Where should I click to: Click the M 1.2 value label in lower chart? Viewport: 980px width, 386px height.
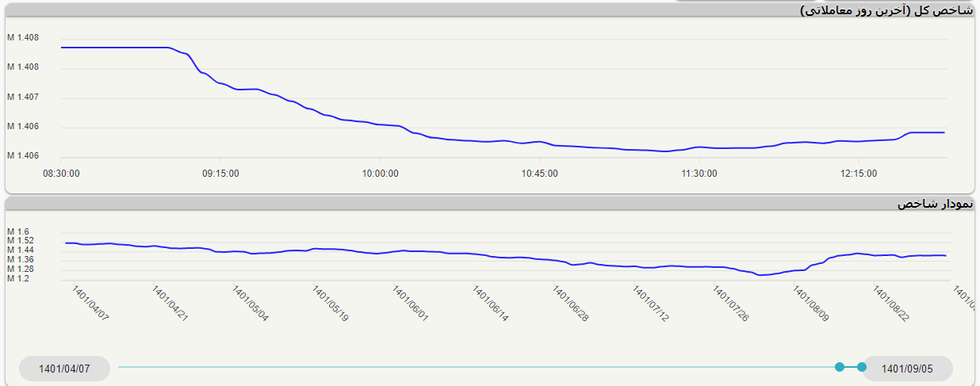[x=17, y=278]
